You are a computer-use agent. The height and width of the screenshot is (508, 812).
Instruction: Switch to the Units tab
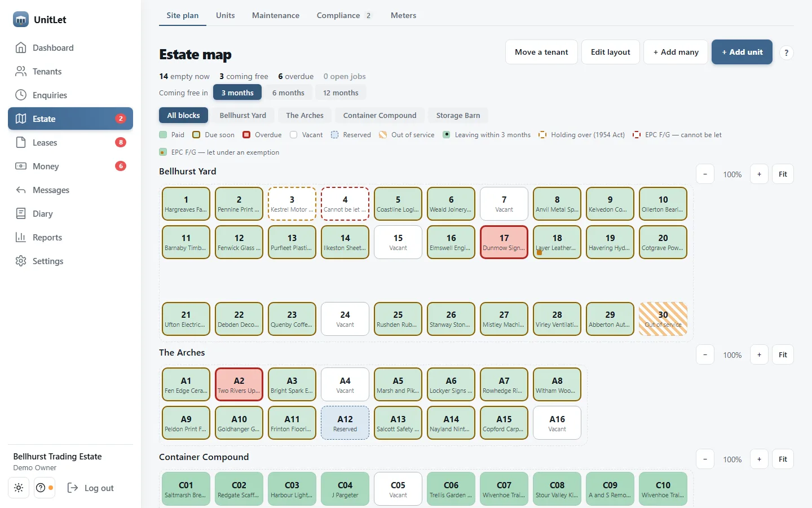point(226,15)
